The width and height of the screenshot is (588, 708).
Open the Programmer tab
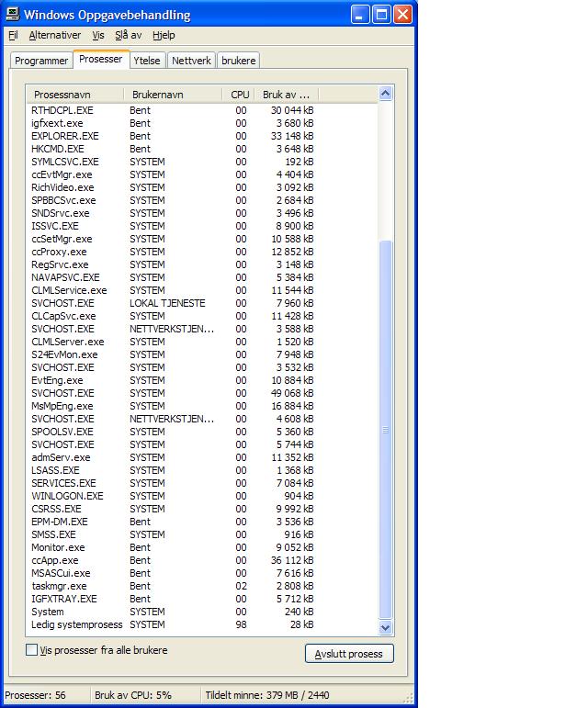[41, 61]
